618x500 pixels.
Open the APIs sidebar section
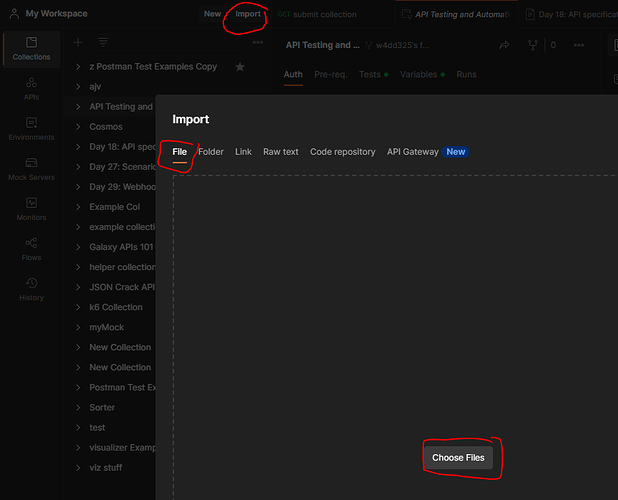coord(31,89)
